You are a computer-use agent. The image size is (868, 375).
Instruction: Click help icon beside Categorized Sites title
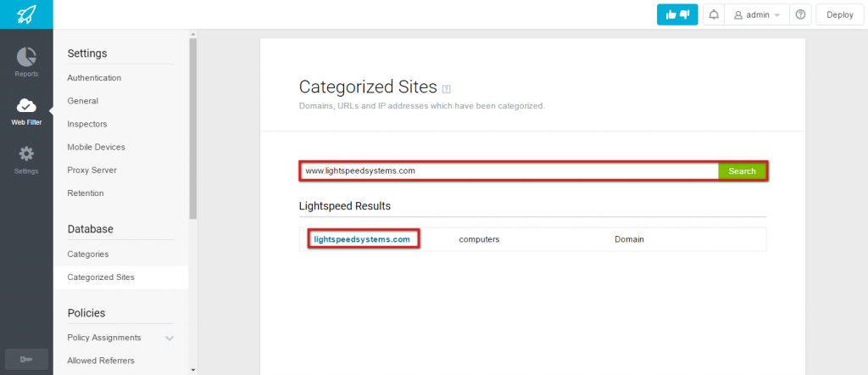pyautogui.click(x=447, y=88)
